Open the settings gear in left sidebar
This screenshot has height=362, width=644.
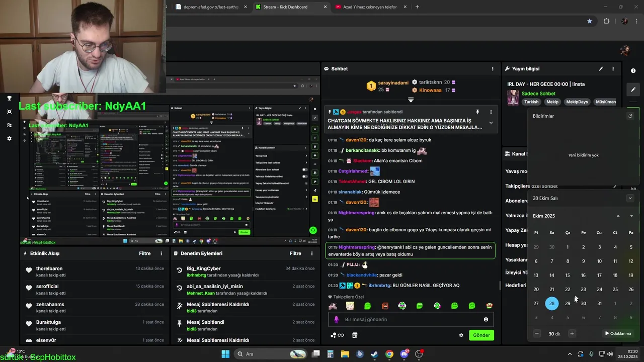coord(9,138)
